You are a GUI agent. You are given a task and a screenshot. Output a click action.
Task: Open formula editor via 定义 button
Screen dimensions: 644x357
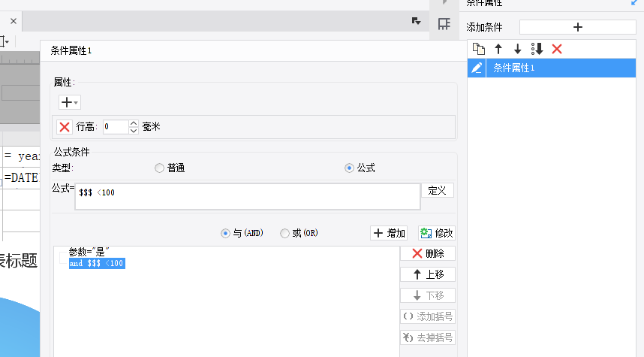(438, 190)
